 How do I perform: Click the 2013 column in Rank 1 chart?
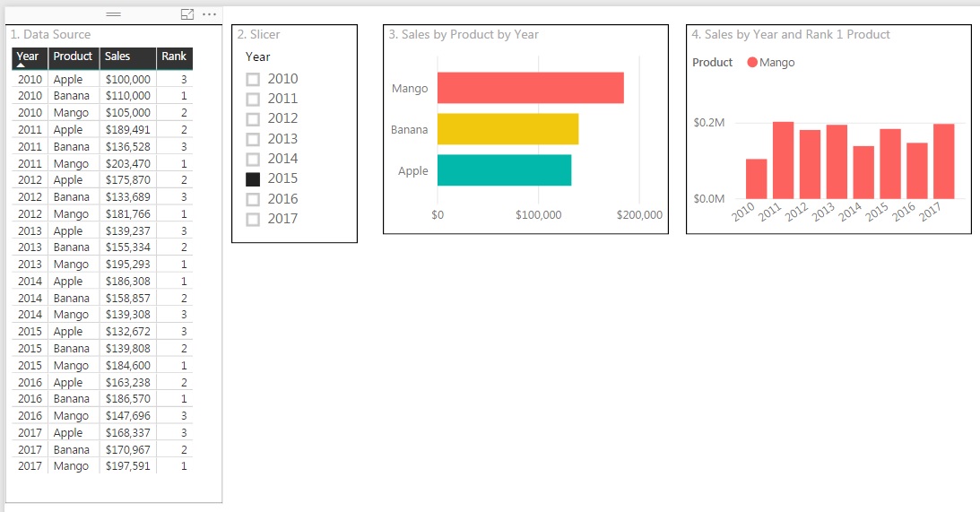(x=837, y=162)
